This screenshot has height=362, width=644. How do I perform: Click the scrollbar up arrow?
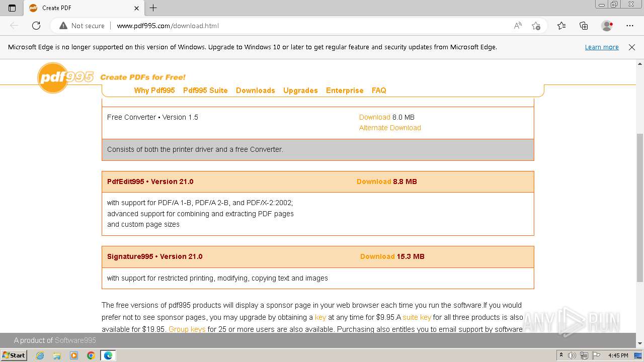coord(640,64)
